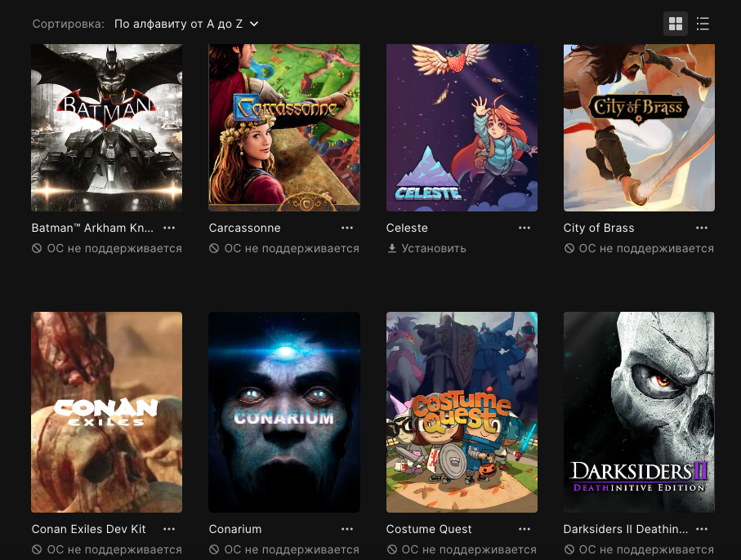Click the 'Costume Quest' game title
Screen dimensions: 741x560
point(429,529)
